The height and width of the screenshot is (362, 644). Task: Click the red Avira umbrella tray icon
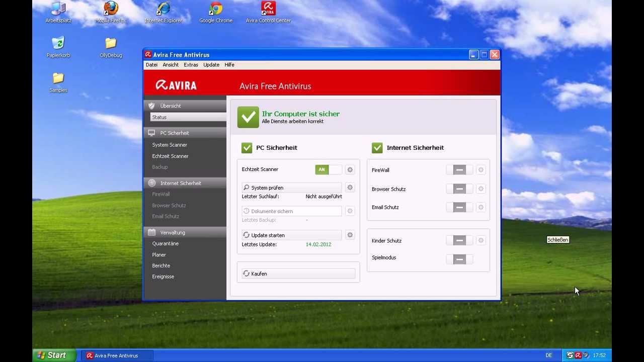click(578, 355)
